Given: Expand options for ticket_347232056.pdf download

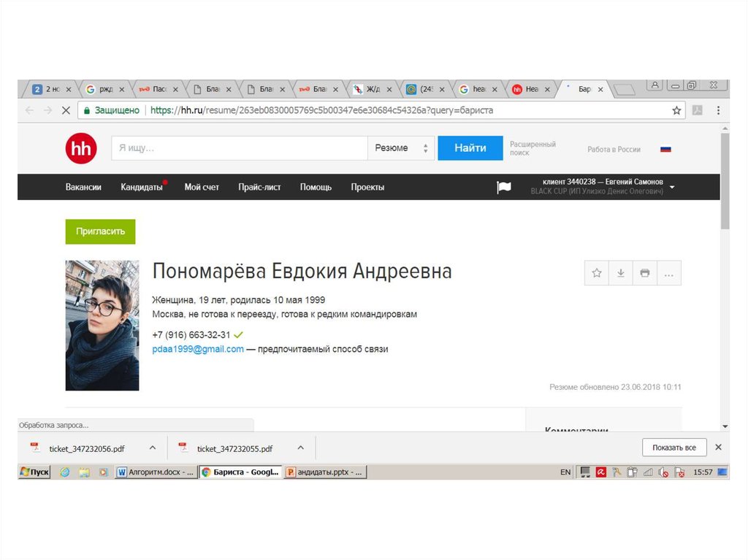Looking at the screenshot, I should [153, 448].
